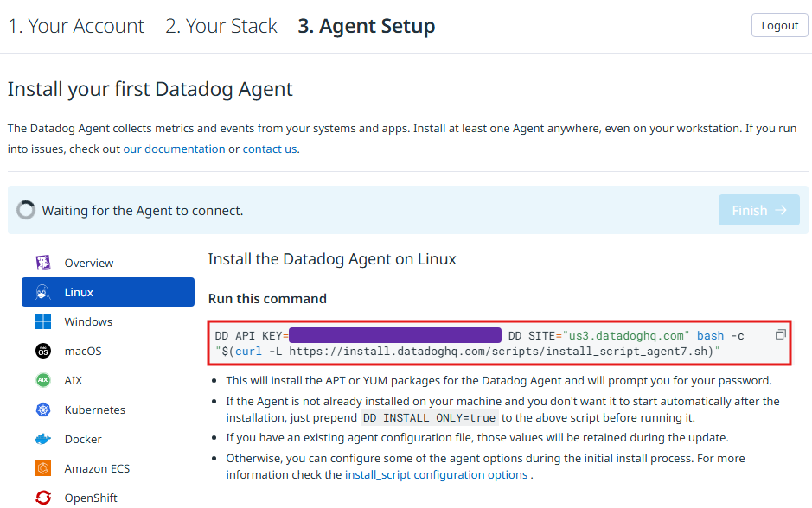The height and width of the screenshot is (508, 812).
Task: Select the OpenShift platform entry
Action: (x=108, y=498)
